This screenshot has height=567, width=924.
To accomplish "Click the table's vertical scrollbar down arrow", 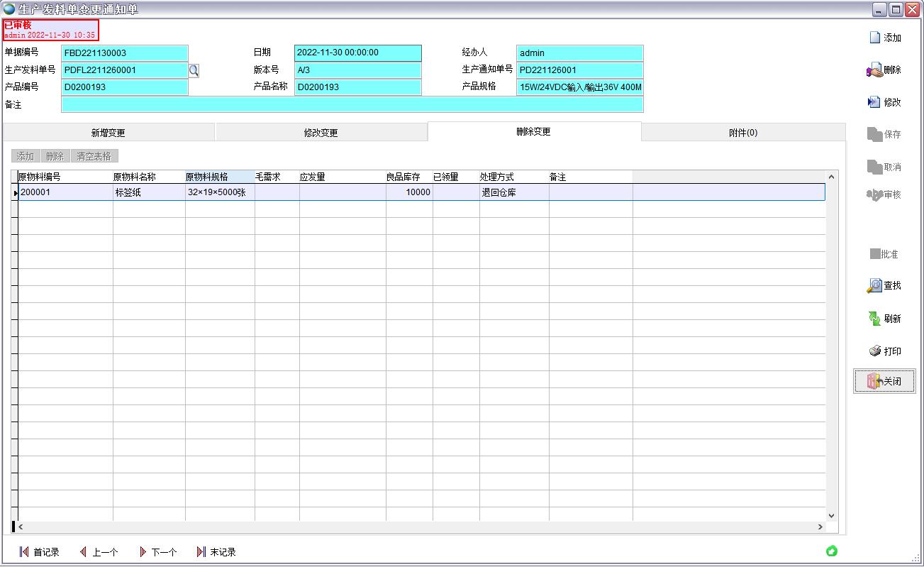I will coord(831,516).
